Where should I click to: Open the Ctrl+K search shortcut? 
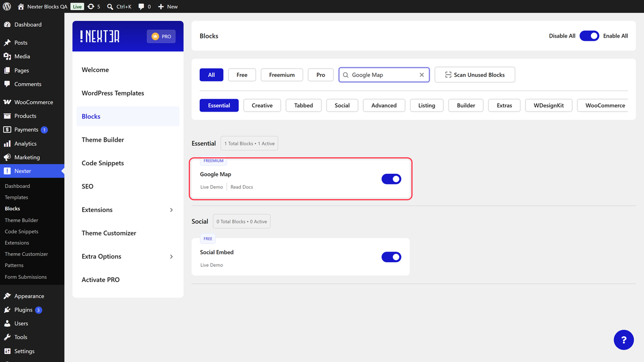[119, 6]
